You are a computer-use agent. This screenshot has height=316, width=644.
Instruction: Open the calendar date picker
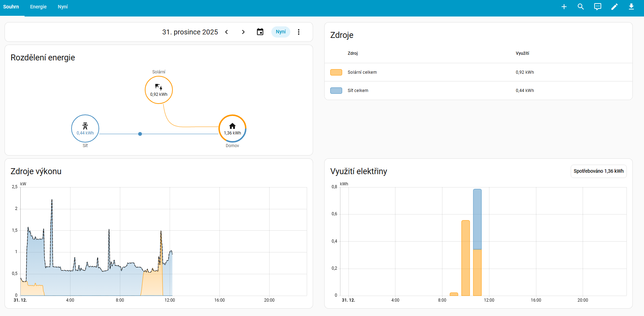pyautogui.click(x=260, y=32)
